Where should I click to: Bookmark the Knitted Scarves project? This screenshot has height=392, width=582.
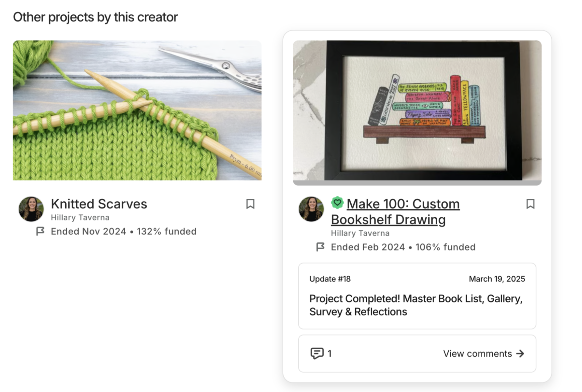coord(250,204)
